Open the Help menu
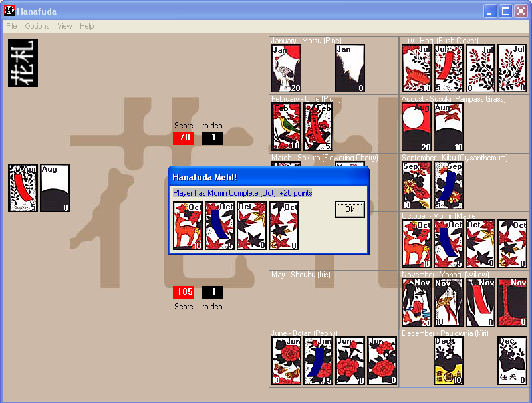The image size is (532, 403). click(x=87, y=26)
